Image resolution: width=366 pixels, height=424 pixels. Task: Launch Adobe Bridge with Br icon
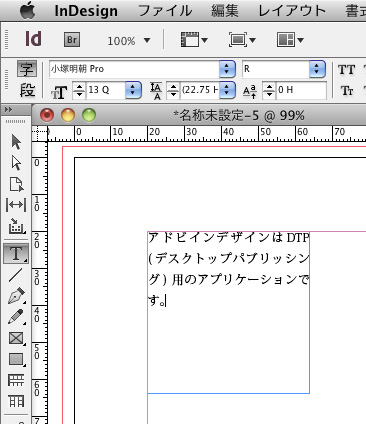click(x=72, y=40)
